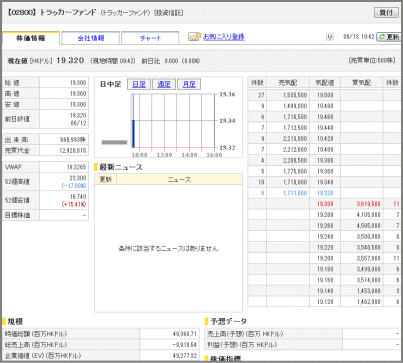
Task: Click the 19.440 quote price cell
Action: click(325, 128)
